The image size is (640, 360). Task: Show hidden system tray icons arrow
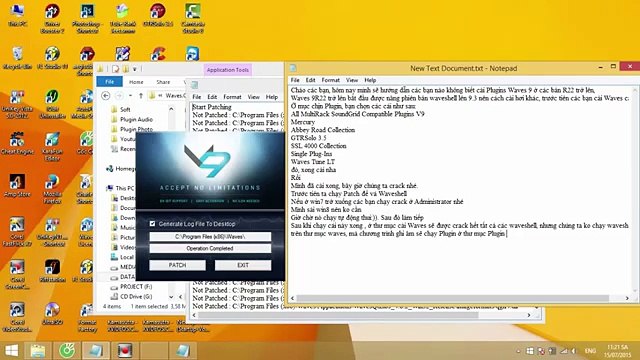pos(518,351)
